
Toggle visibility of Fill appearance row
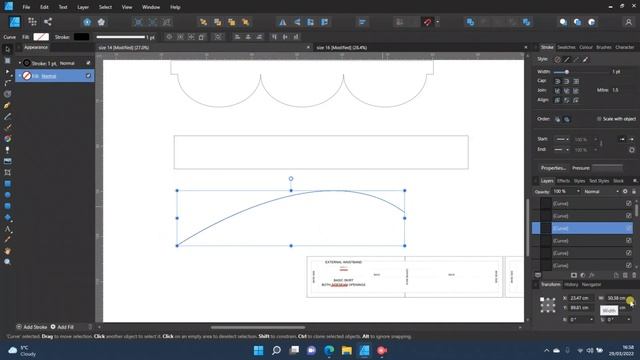88,76
